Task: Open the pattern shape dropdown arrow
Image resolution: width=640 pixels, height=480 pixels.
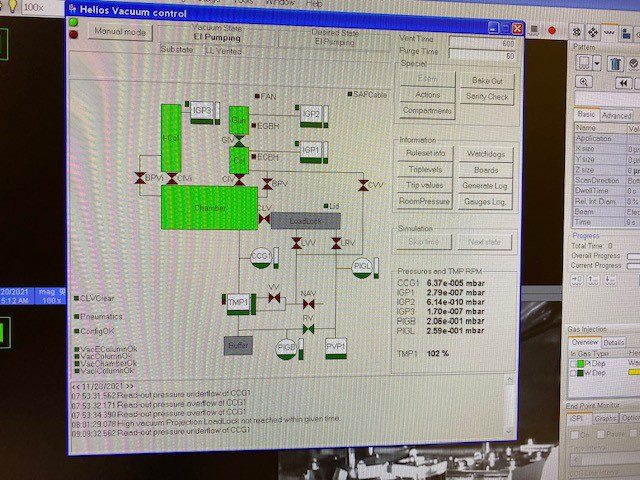Action: pos(597,64)
